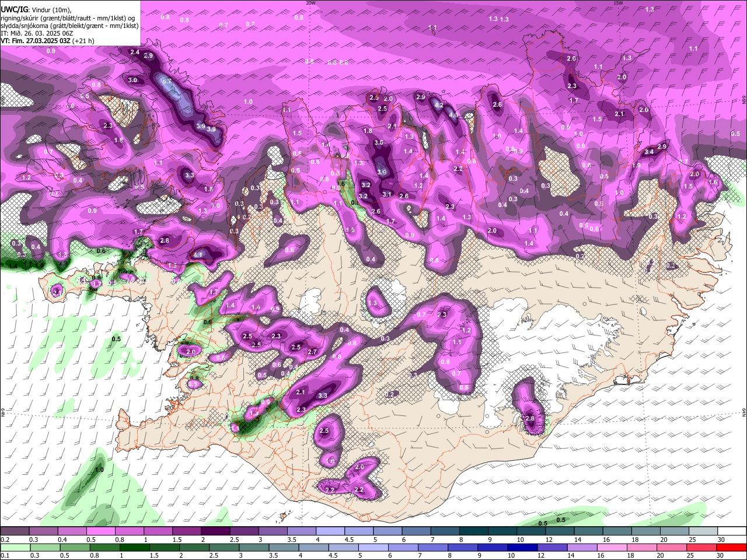Pick top legend swatch between 0.2 and 0.3
Image resolution: width=747 pixels, height=560 pixels.
coord(15,531)
